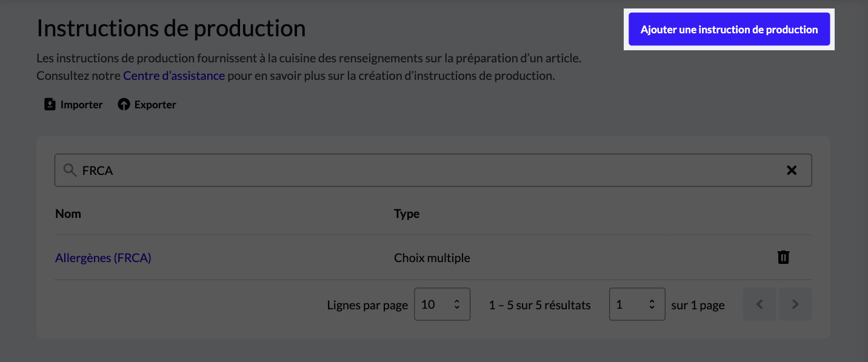Clear the search field with the X icon

(x=791, y=170)
